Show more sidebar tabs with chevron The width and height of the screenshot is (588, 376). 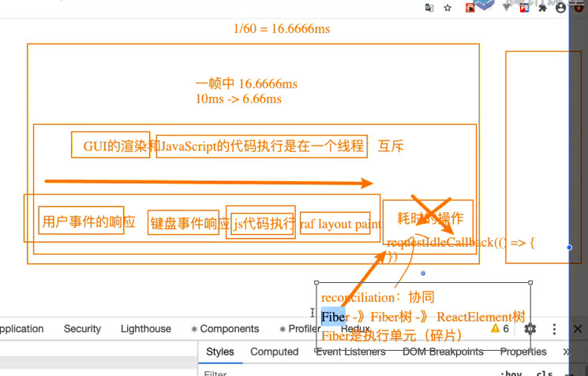click(x=567, y=352)
